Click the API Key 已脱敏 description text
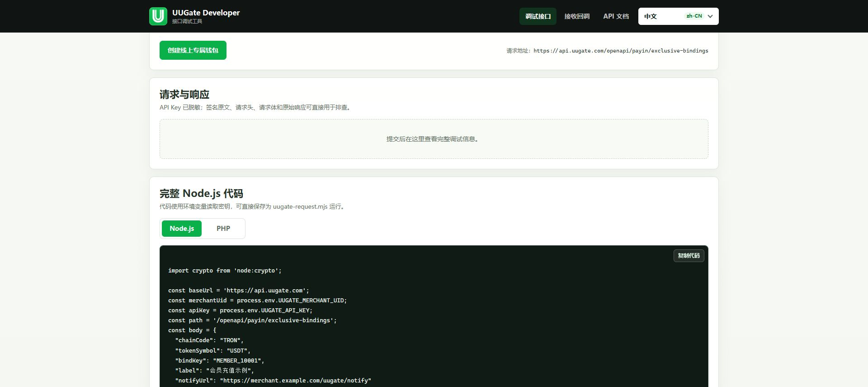 pos(256,108)
